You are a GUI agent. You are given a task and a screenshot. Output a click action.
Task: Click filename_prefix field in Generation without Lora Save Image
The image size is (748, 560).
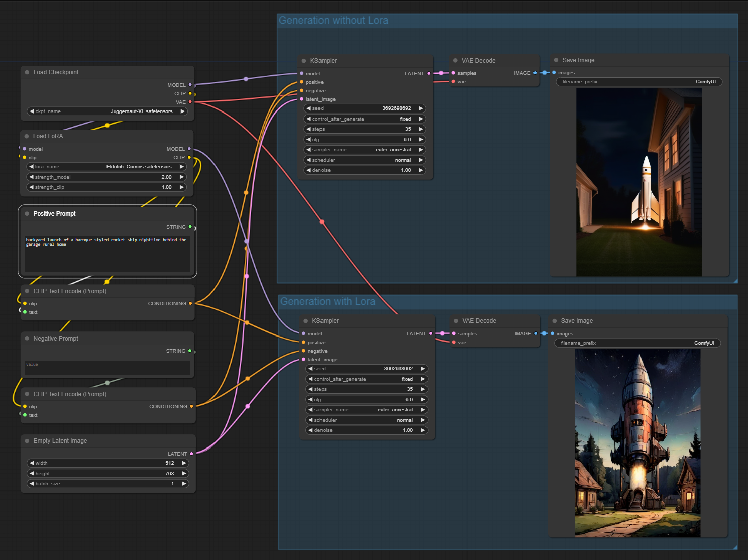click(x=639, y=82)
